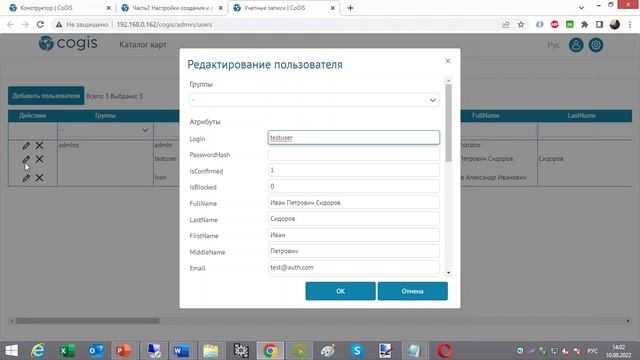Click the taskbar language indicator РУС

pyautogui.click(x=592, y=351)
